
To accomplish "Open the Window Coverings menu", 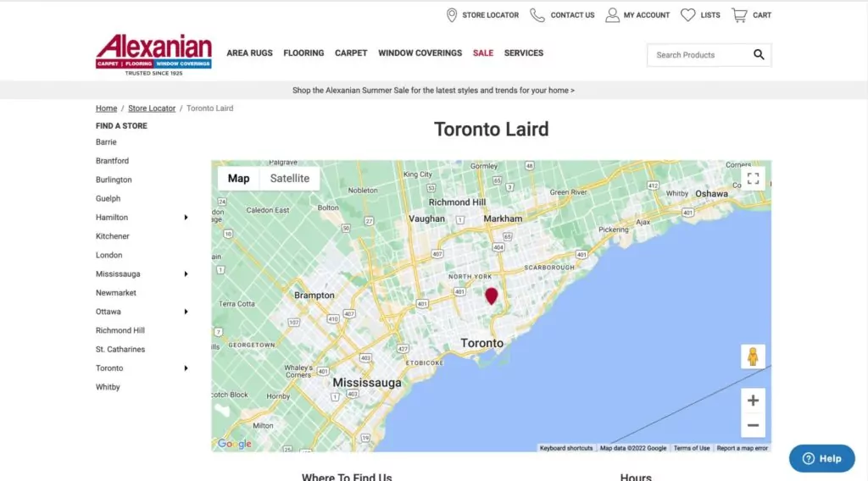I will [420, 53].
